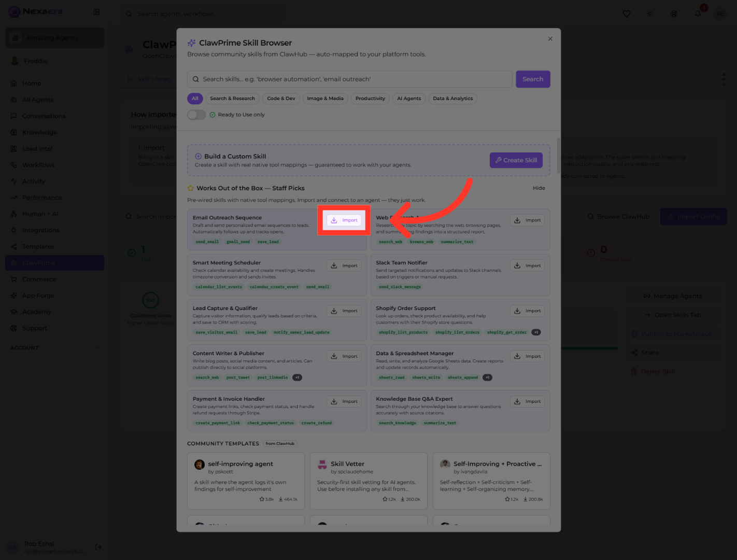737x560 pixels.
Task: Import the Smart Meeting Scheduler skill
Action: pyautogui.click(x=344, y=265)
